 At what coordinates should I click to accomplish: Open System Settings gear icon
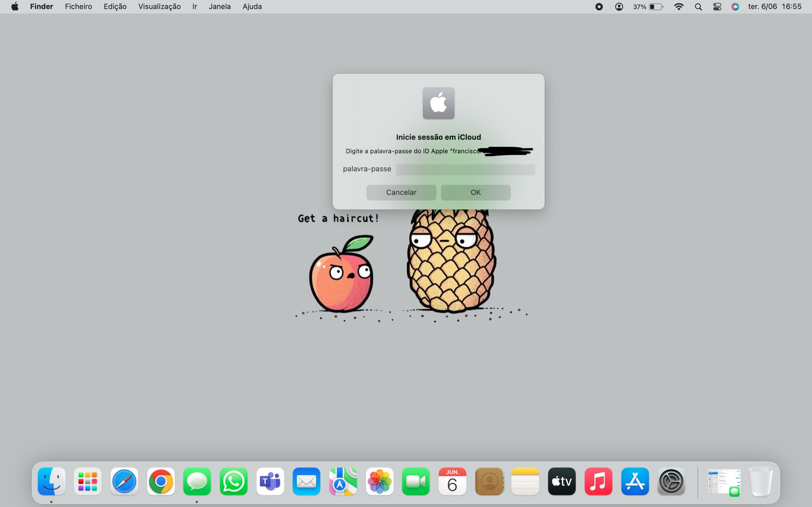tap(671, 481)
